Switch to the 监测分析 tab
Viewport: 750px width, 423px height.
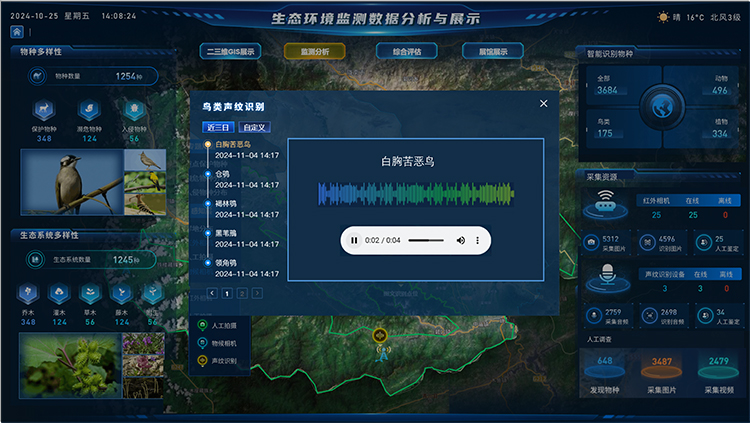(314, 51)
